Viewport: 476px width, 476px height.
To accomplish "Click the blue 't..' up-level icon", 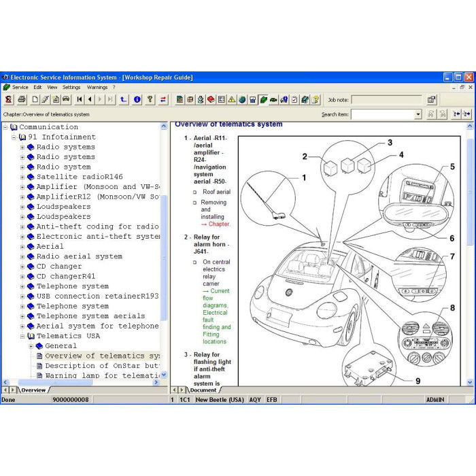I will (x=123, y=99).
